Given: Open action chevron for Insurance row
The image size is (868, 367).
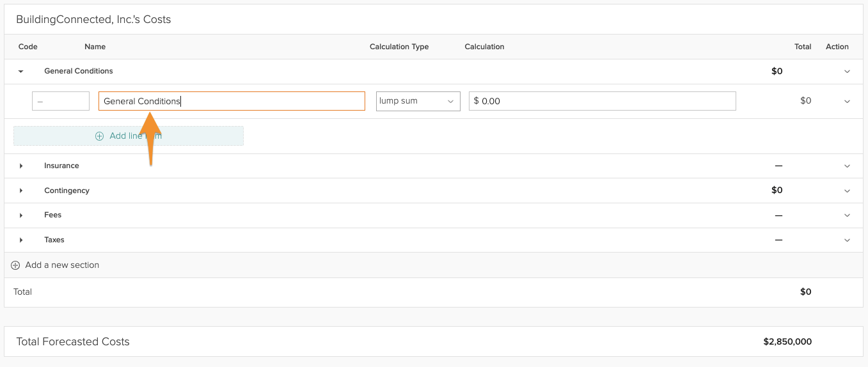Looking at the screenshot, I should [847, 166].
